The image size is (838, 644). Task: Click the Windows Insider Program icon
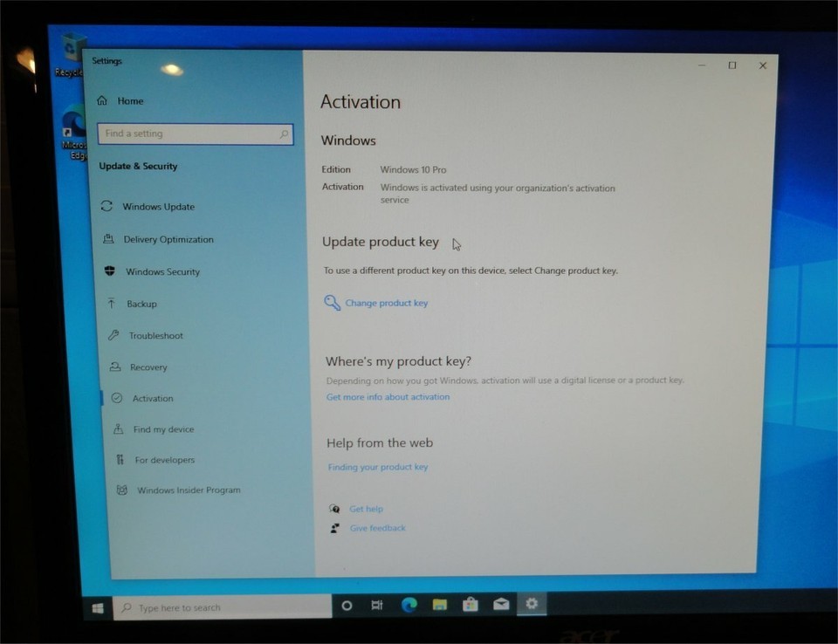(x=122, y=490)
